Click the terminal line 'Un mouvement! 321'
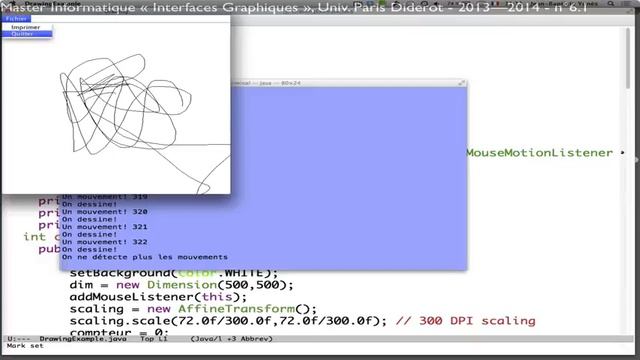 (x=105, y=227)
